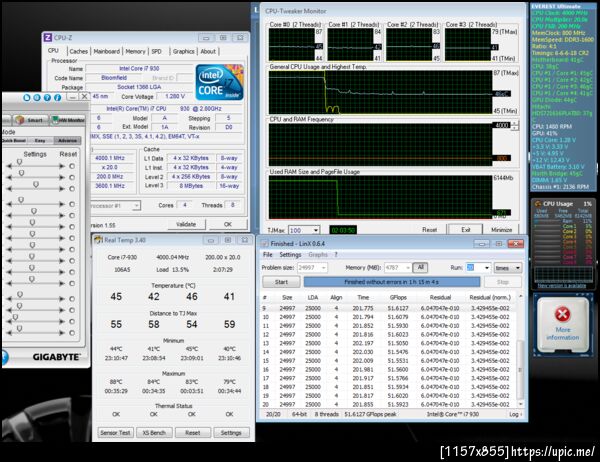600x462 pixels.
Task: Open the Memory (MiB) dropdown in LinX
Action: click(408, 268)
